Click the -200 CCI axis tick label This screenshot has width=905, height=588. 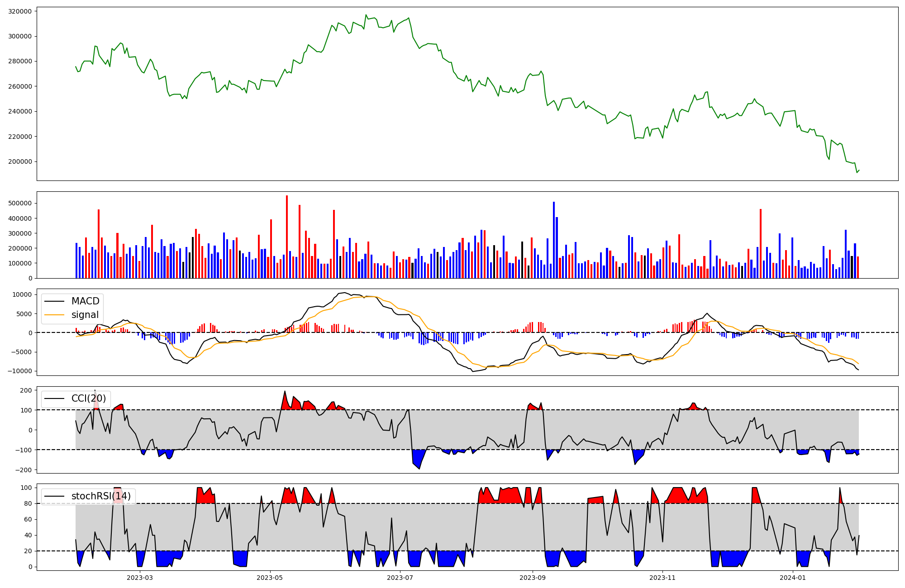23,470
